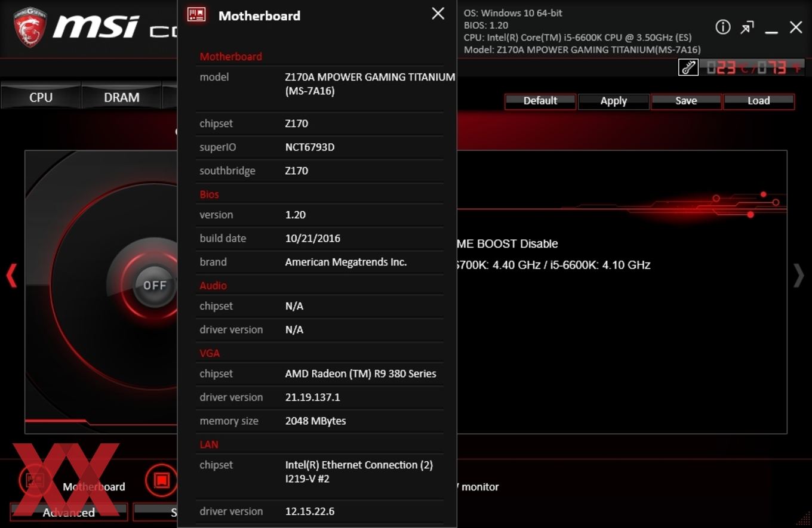812x528 pixels.
Task: Toggle the Game Boost OFF knob
Action: point(155,285)
